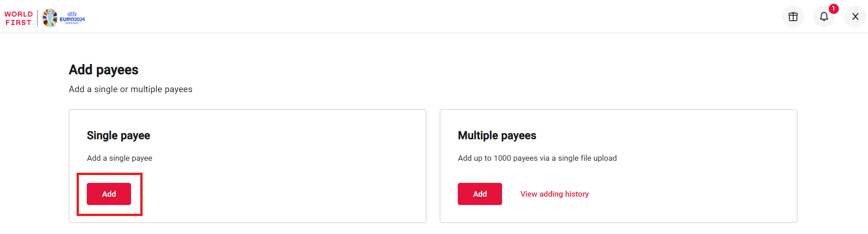Open the notifications bell

coord(824,17)
